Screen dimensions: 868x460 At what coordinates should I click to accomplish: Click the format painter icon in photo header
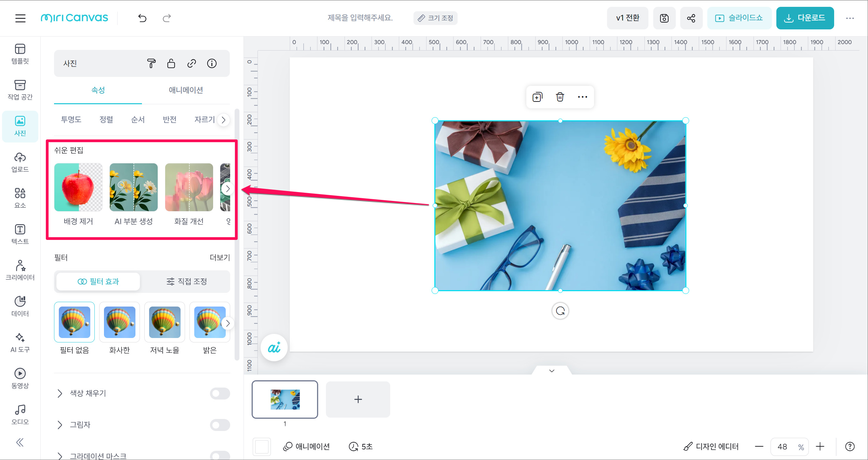[x=151, y=64]
